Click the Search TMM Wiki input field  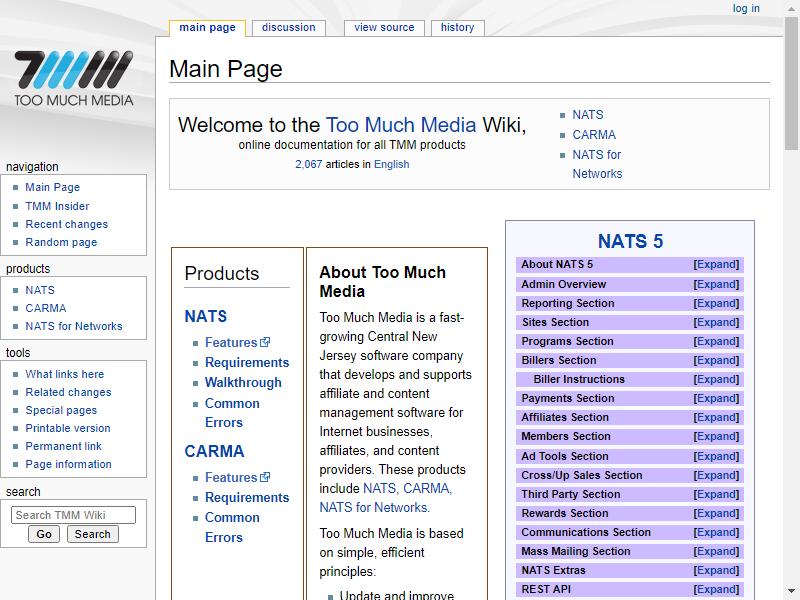[x=73, y=515]
